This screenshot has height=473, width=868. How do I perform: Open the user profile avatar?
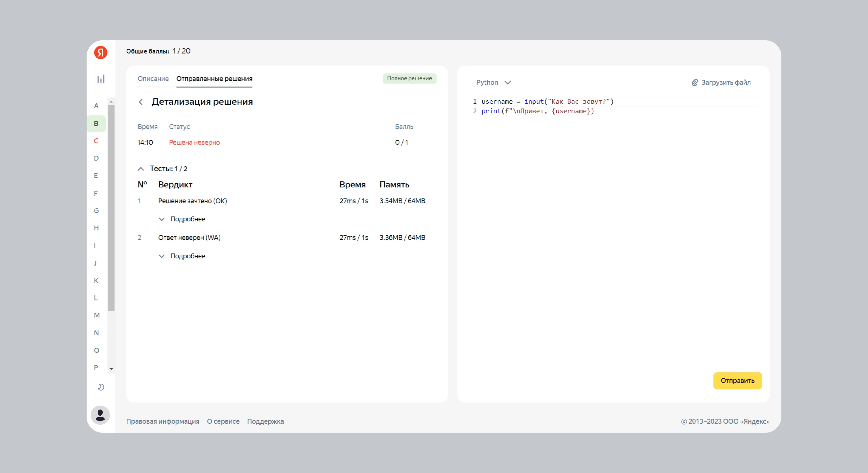(100, 415)
